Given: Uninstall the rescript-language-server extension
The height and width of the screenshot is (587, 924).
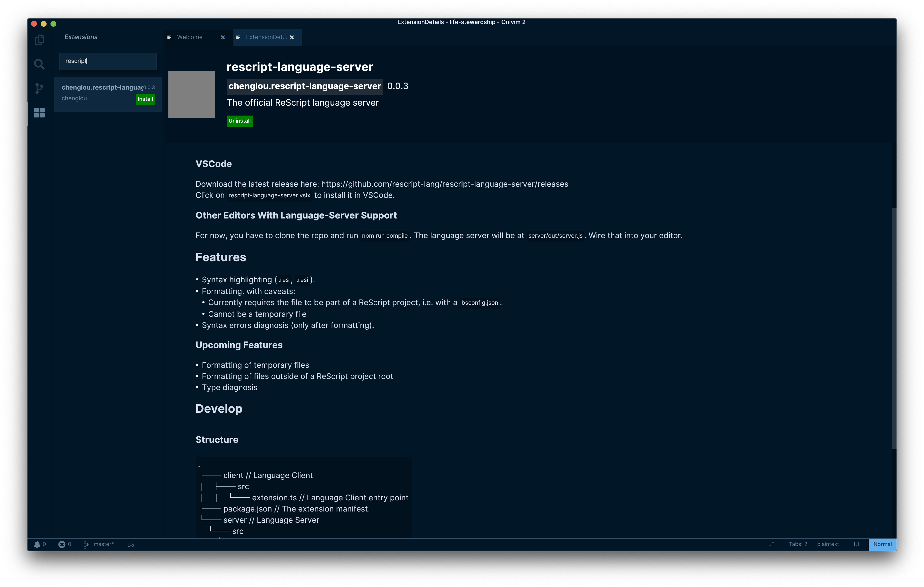Looking at the screenshot, I should click(x=239, y=121).
